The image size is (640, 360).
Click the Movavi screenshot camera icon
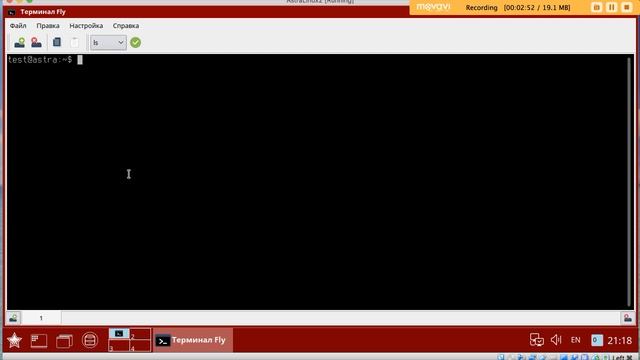596,7
